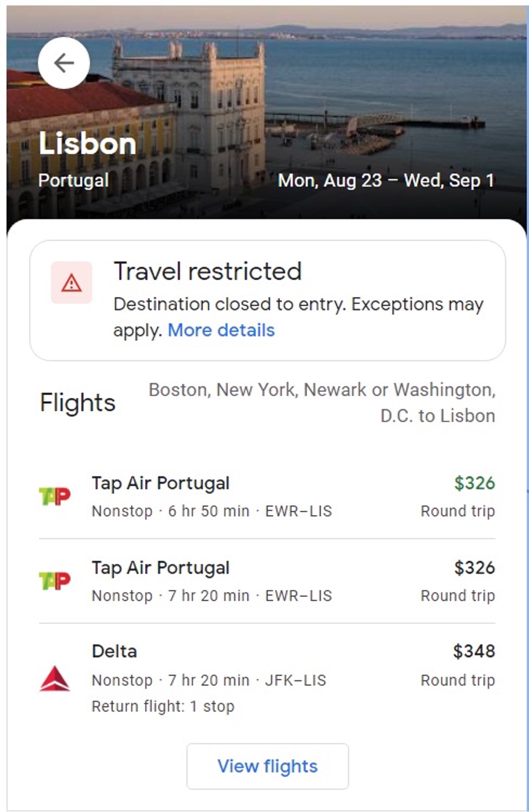Click the Lisbon city title
529x812 pixels.
click(87, 144)
